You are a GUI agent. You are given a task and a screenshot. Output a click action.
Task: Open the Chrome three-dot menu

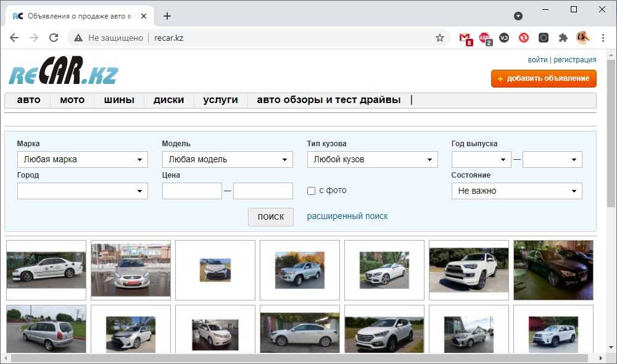pyautogui.click(x=602, y=38)
